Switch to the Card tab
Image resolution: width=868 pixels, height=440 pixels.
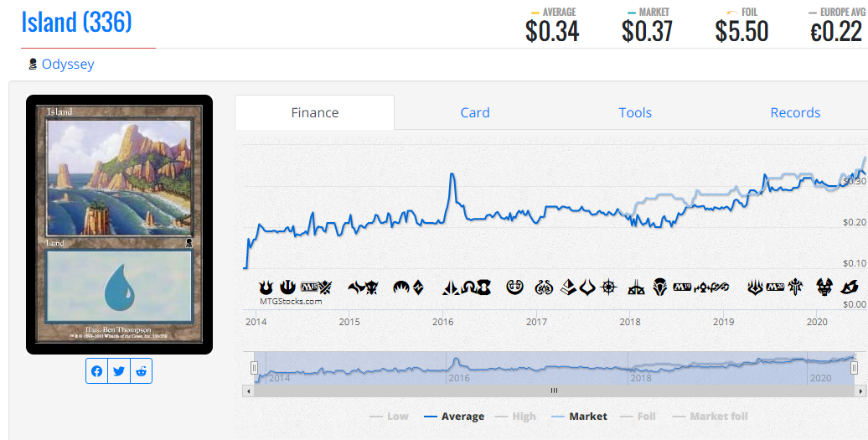[x=475, y=113]
